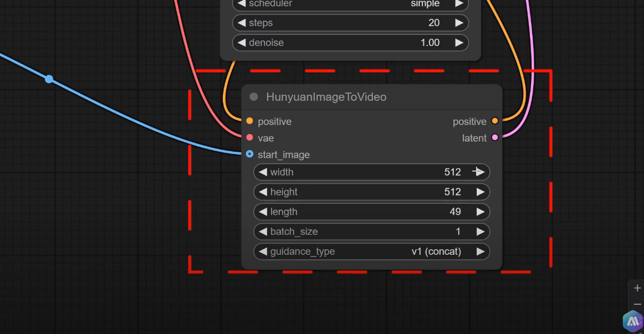Click the steps value 20

tap(434, 23)
